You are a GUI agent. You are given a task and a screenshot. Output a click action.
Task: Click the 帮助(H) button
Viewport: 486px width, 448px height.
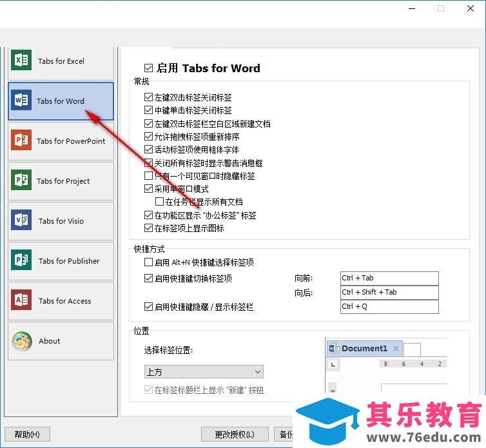point(27,434)
